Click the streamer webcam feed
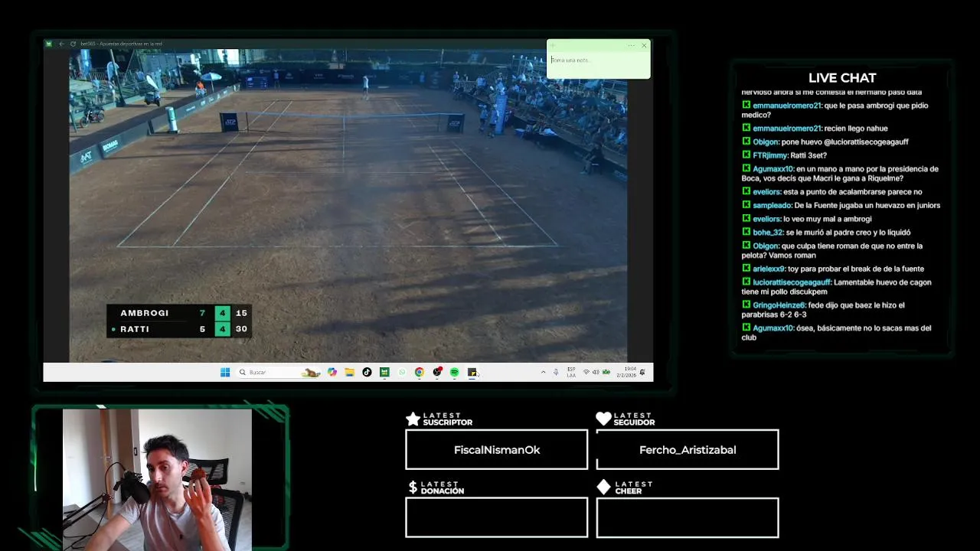Image resolution: width=980 pixels, height=551 pixels. point(157,479)
